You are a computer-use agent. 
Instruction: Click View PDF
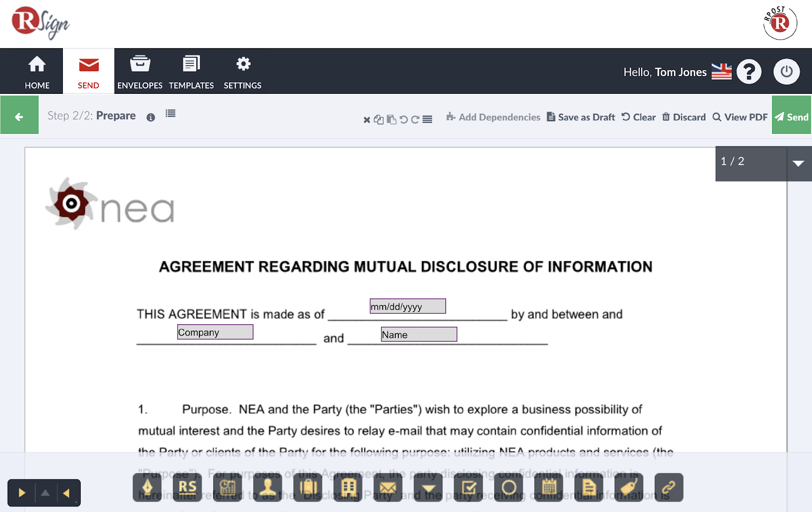[x=740, y=117]
